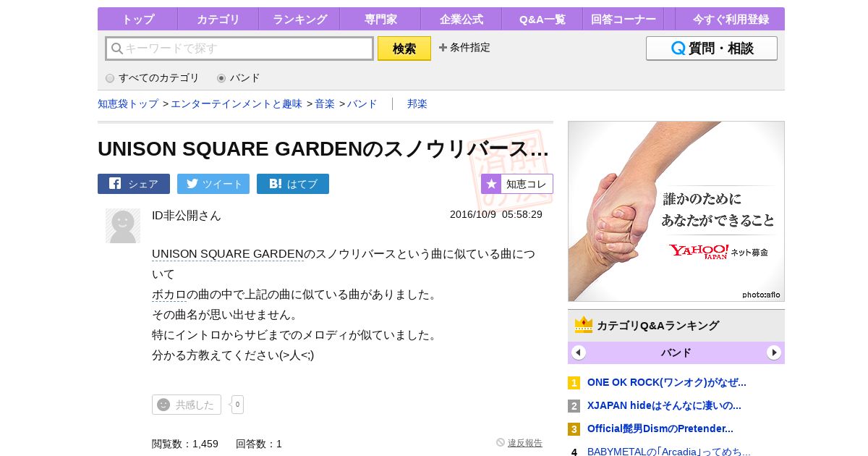Viewport: 868px width, 456px height.
Task: Click the yellow 検索 button
Action: (404, 48)
